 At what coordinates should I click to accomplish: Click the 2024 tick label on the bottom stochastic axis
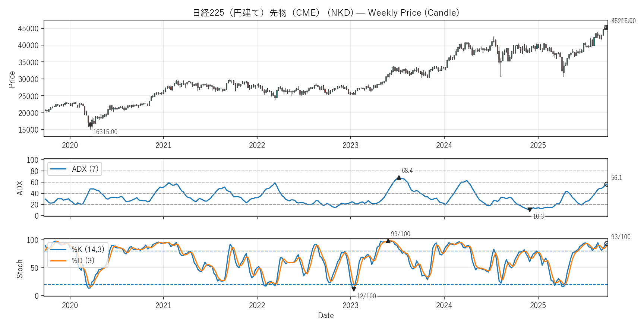pos(444,306)
